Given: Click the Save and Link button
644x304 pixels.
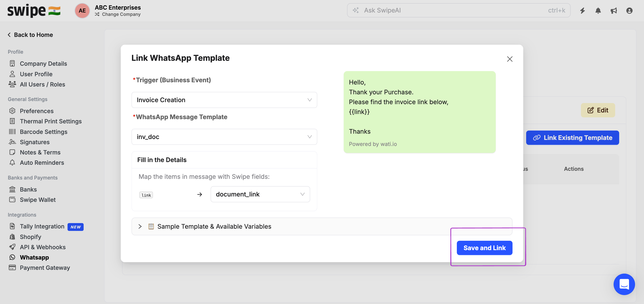Looking at the screenshot, I should point(484,248).
